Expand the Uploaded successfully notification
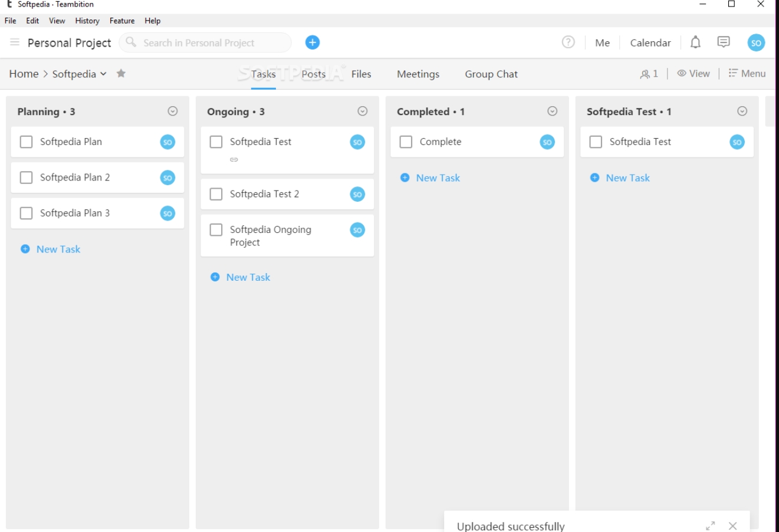This screenshot has height=532, width=779. (711, 526)
